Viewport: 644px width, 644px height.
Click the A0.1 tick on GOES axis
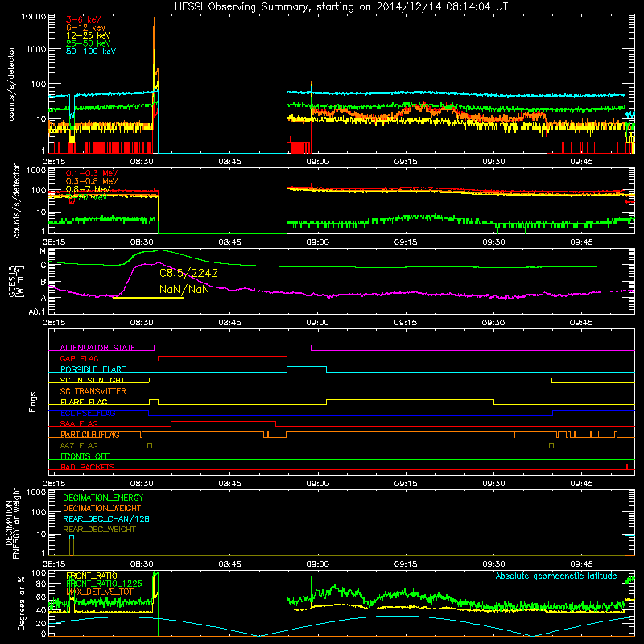point(37,312)
